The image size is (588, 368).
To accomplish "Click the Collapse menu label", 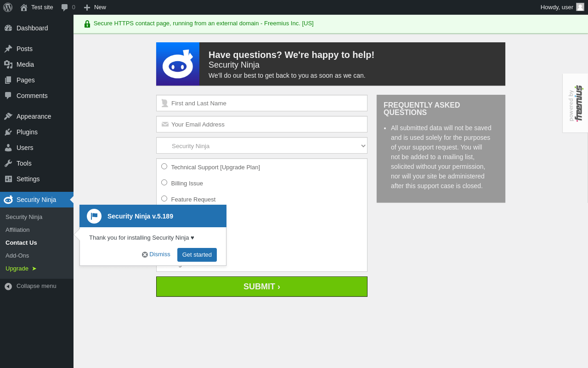I will pos(36,286).
